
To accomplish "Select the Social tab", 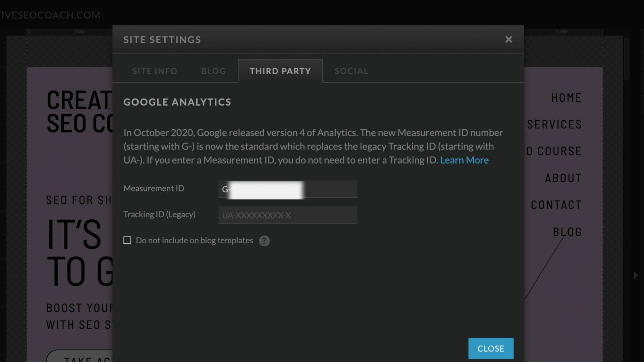I will click(x=351, y=71).
